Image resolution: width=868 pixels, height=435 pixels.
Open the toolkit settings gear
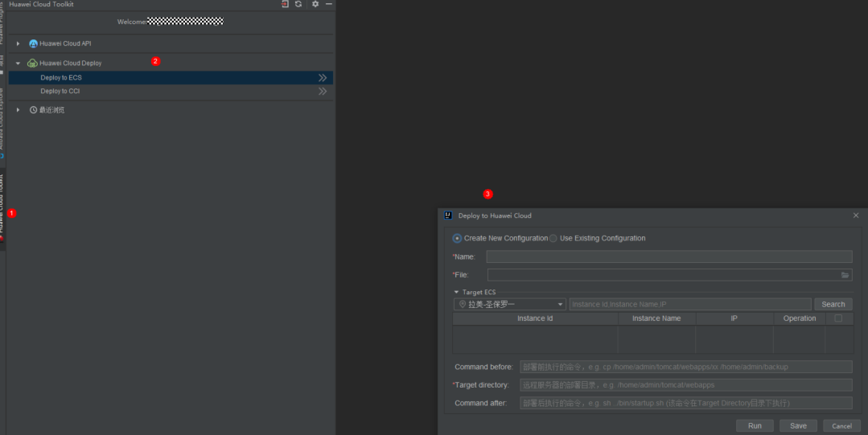[x=315, y=4]
